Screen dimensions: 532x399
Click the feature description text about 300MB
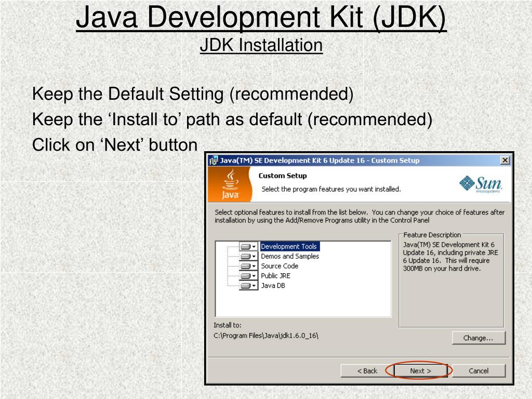click(450, 257)
